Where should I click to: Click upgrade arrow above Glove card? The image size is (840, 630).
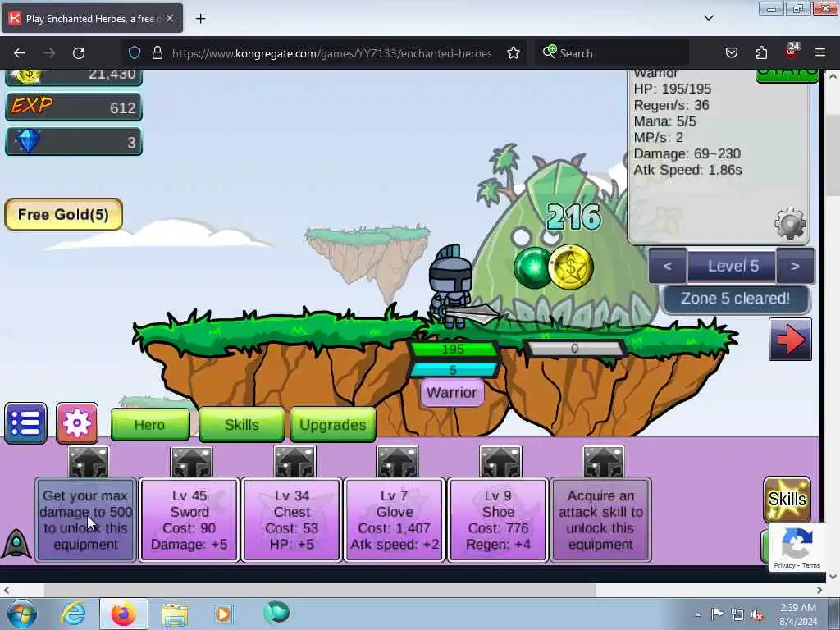[x=397, y=462]
